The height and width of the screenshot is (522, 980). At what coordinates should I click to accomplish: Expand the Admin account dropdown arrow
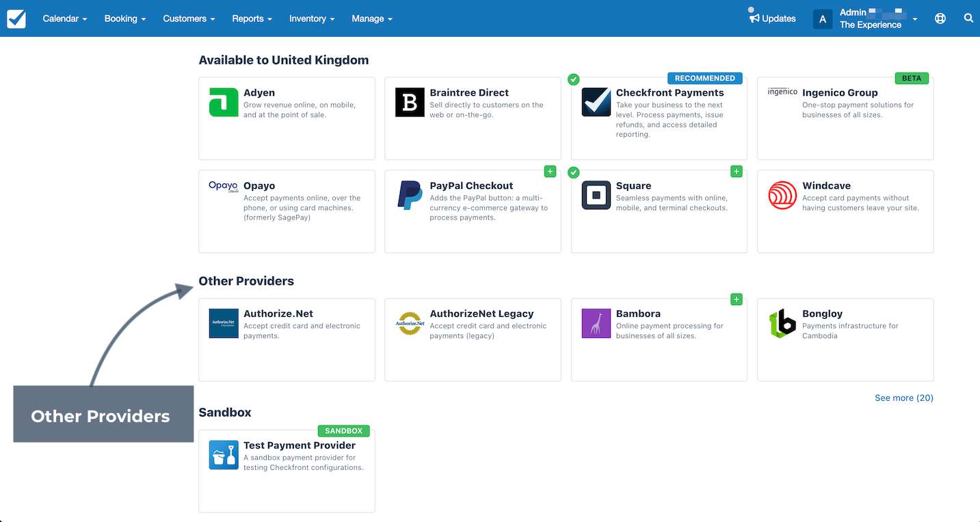tap(915, 19)
